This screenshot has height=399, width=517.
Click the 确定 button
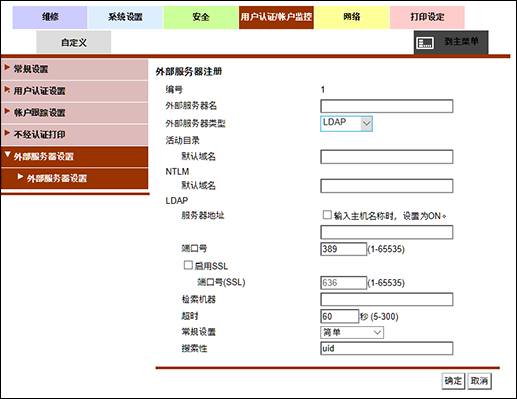pos(453,381)
